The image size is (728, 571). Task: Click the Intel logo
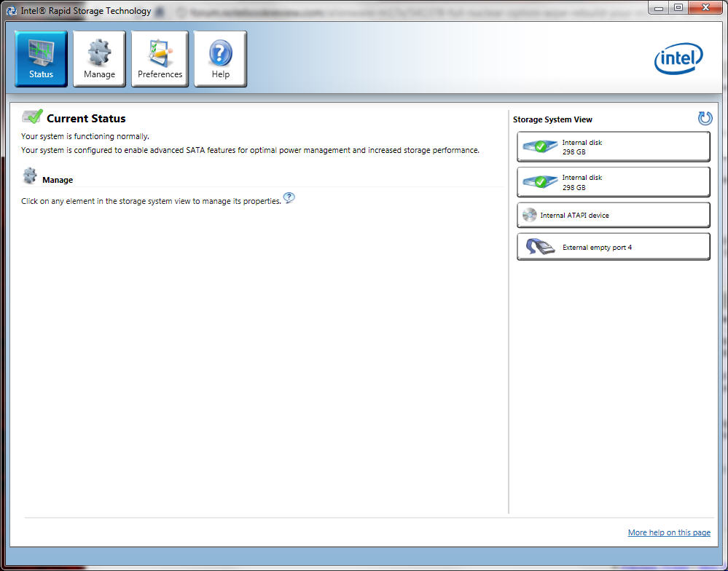[678, 58]
